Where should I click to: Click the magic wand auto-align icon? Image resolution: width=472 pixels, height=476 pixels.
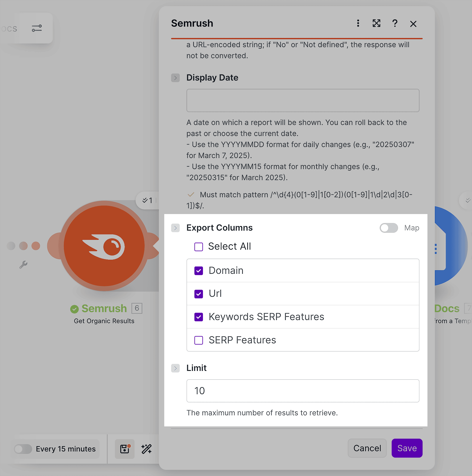[147, 449]
